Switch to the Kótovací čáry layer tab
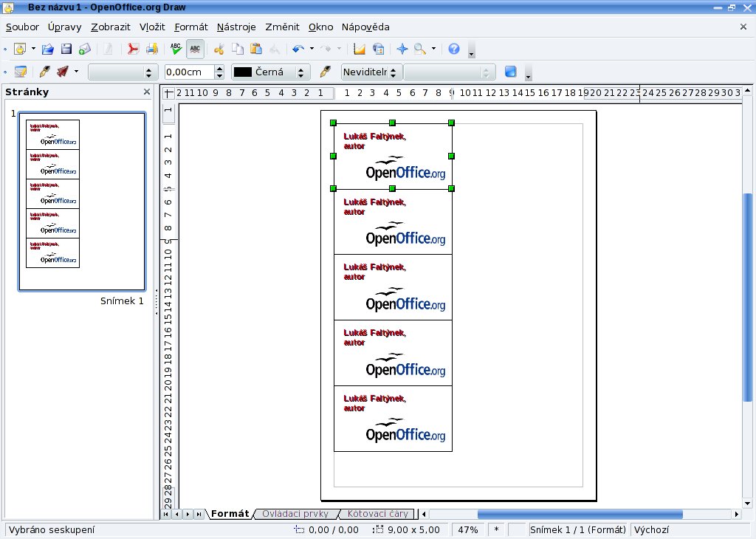This screenshot has height=539, width=756. point(377,514)
